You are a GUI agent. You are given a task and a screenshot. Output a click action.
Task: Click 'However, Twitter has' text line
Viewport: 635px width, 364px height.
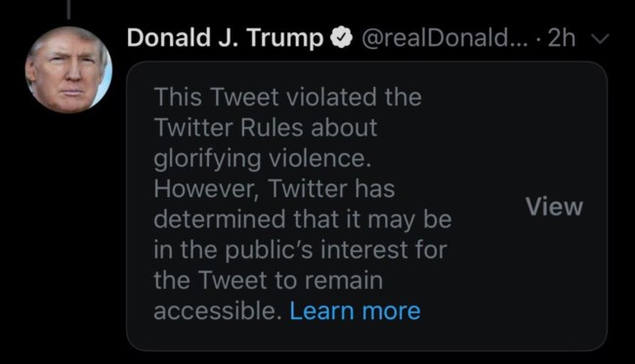(x=275, y=189)
